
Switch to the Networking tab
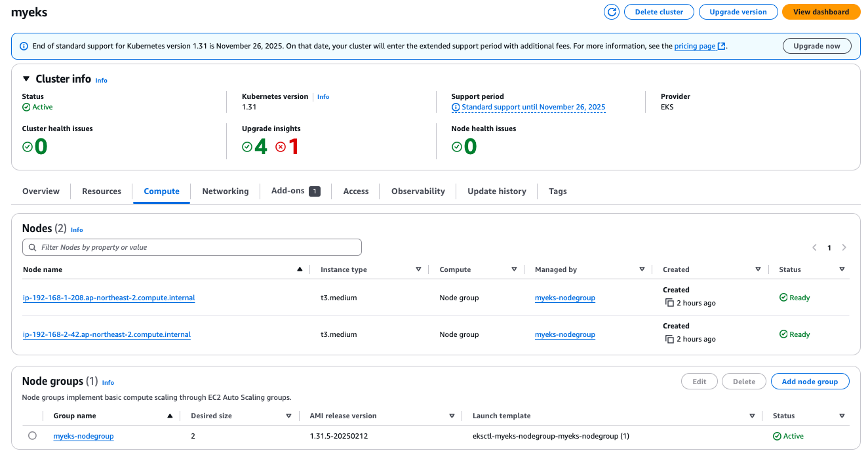[226, 191]
